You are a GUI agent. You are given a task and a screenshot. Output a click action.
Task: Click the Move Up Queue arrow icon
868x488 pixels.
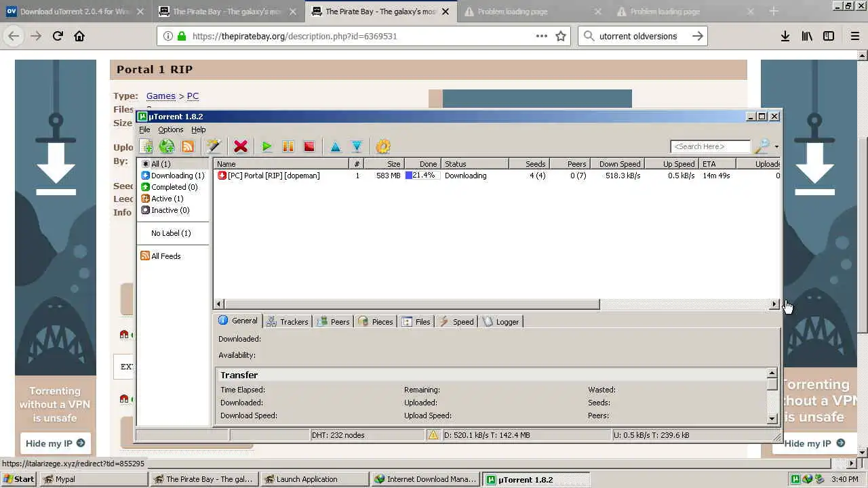tap(335, 146)
